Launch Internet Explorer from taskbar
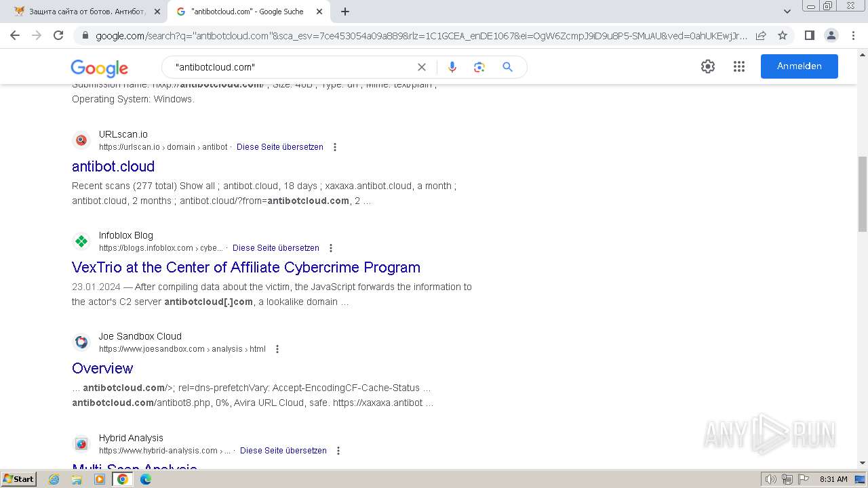This screenshot has width=868, height=488. [54, 479]
